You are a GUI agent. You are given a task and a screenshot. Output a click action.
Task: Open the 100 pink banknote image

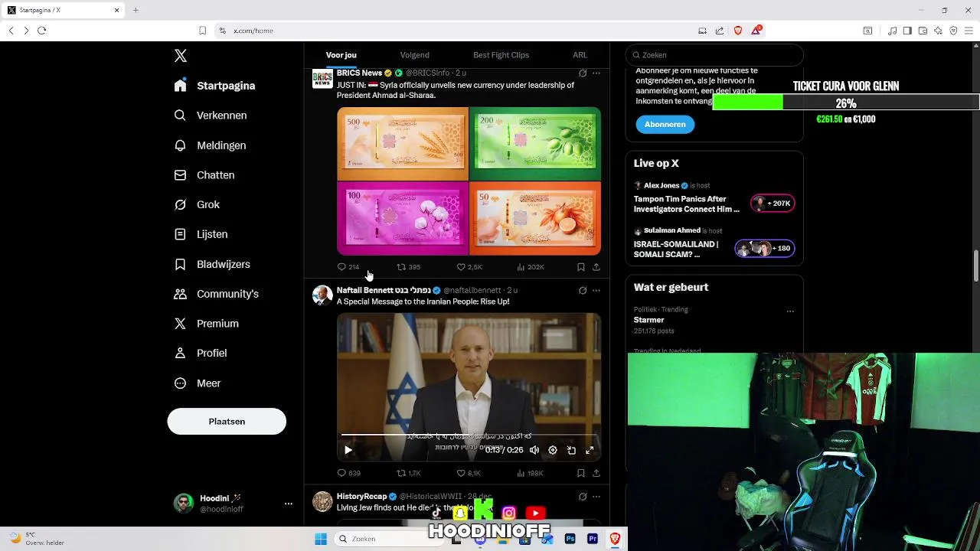coord(402,218)
